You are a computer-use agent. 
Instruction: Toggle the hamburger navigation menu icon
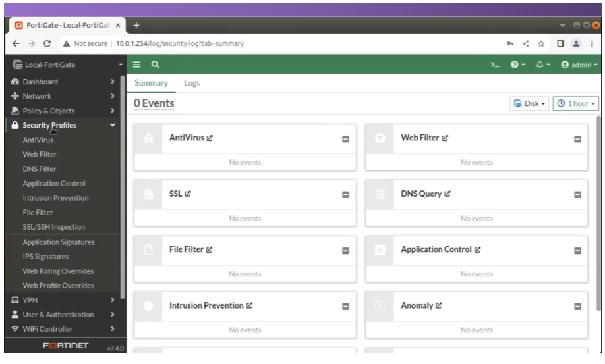tap(136, 65)
